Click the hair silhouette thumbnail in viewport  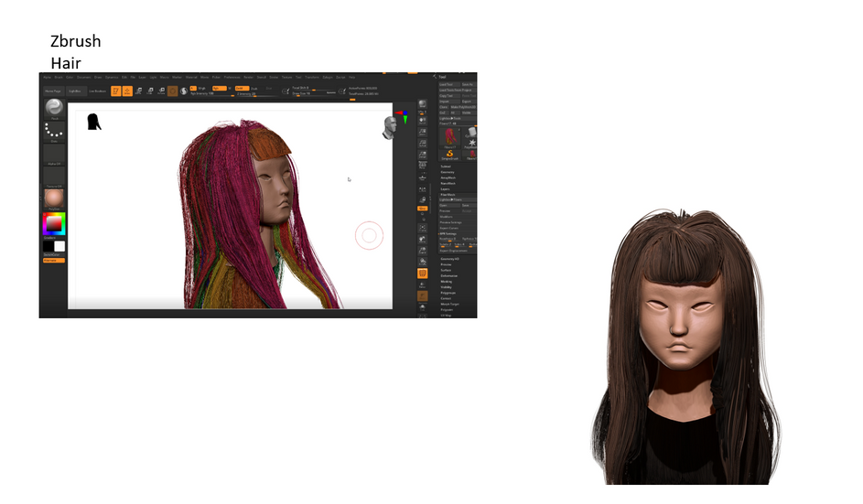(94, 122)
